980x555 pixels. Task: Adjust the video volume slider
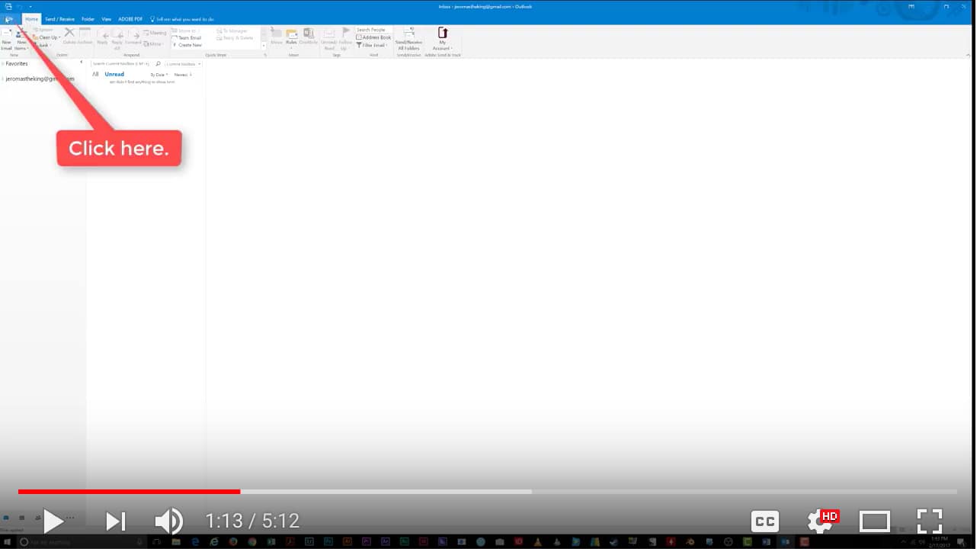click(168, 521)
